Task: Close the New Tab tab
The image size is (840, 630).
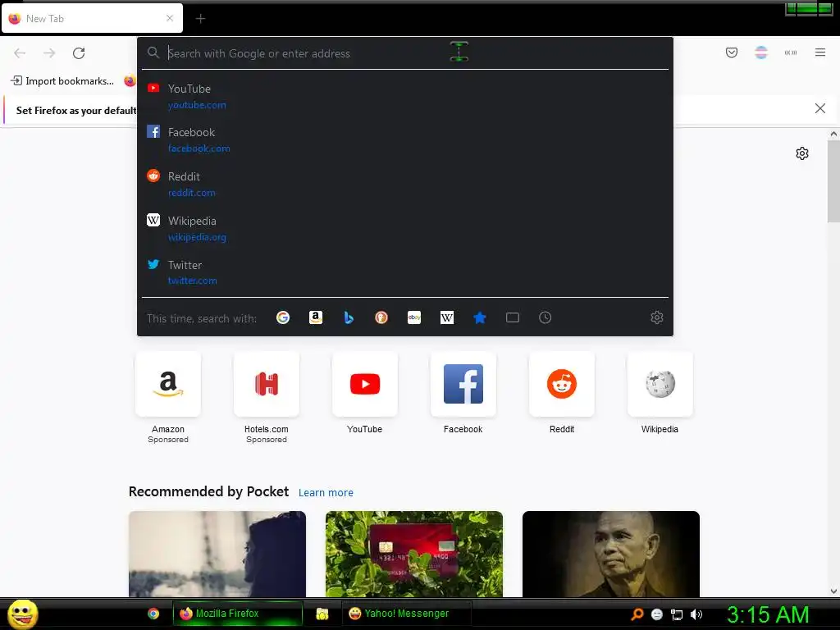Action: 170,18
